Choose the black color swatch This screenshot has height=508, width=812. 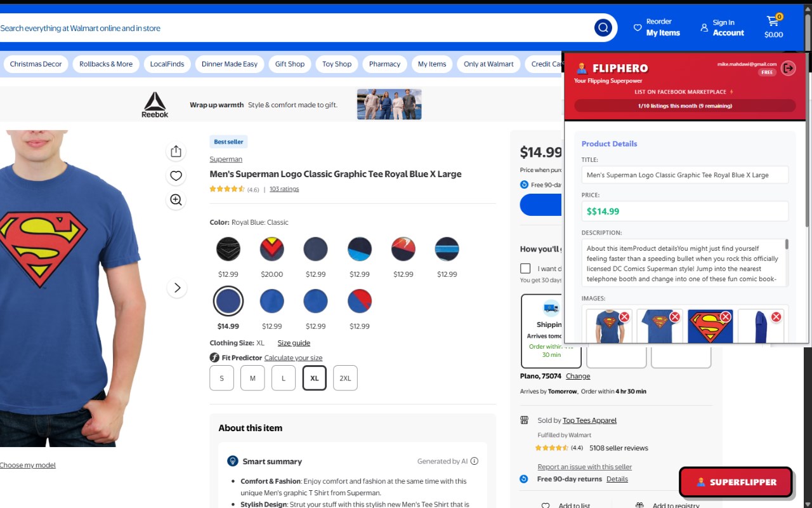tap(228, 249)
